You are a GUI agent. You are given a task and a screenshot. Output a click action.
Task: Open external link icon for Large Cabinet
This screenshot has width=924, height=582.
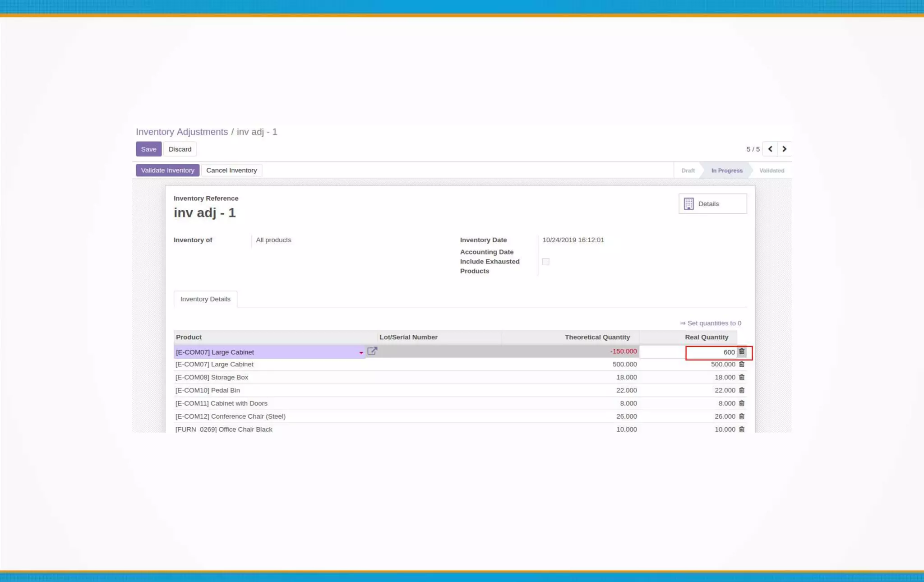click(372, 351)
